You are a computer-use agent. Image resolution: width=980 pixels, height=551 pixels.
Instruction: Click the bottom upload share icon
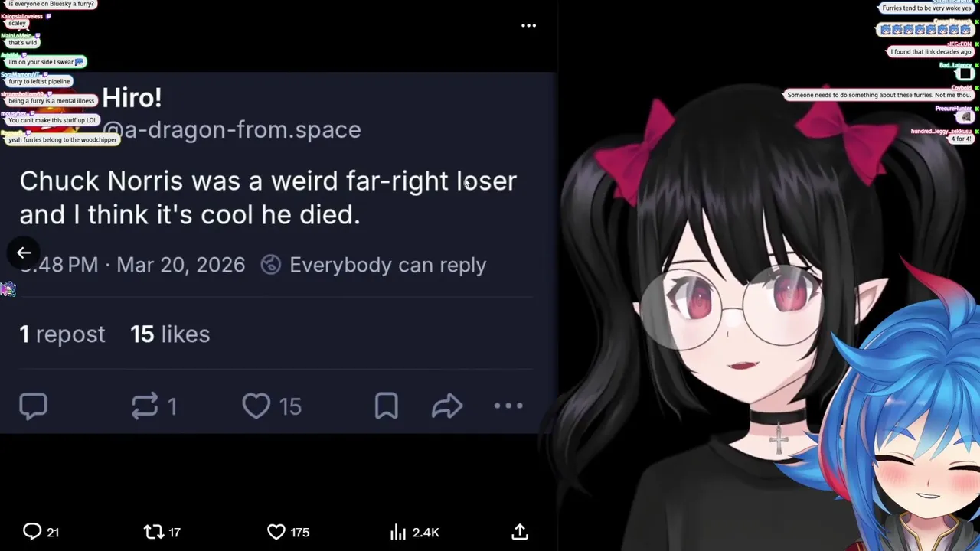520,531
